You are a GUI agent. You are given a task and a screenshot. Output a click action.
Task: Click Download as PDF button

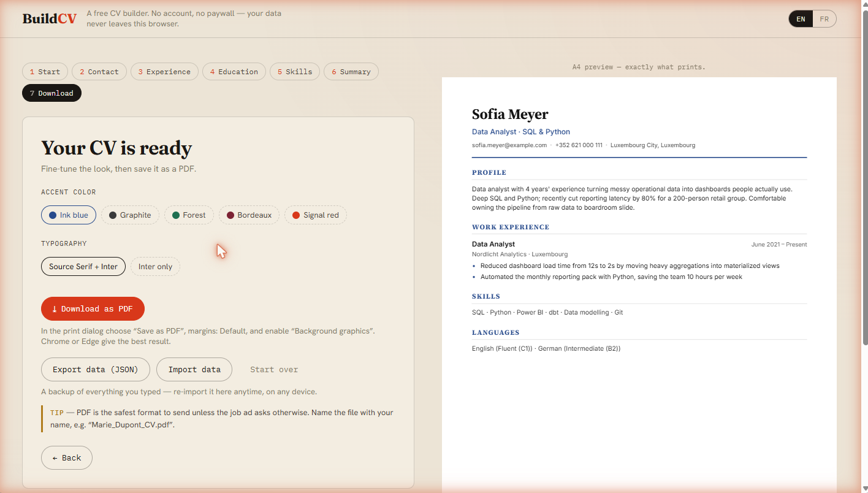[93, 309]
